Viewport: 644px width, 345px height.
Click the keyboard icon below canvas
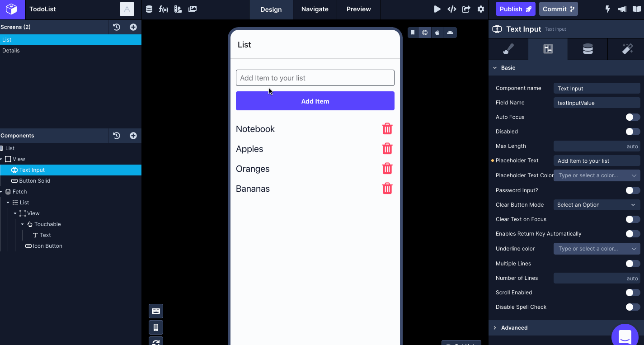pyautogui.click(x=156, y=311)
